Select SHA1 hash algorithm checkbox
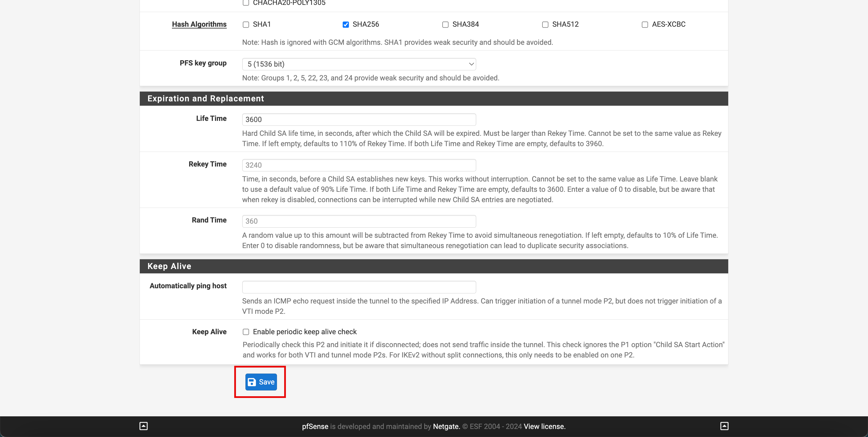 (x=245, y=24)
